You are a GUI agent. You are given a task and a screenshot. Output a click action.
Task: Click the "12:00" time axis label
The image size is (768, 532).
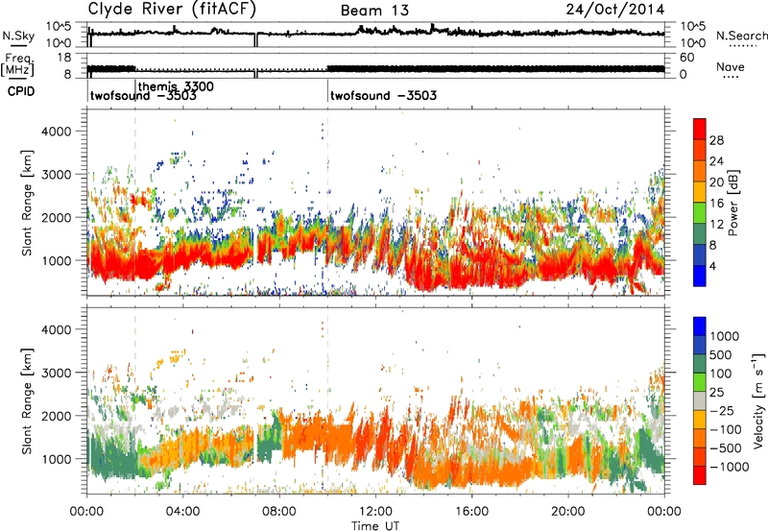pos(375,512)
